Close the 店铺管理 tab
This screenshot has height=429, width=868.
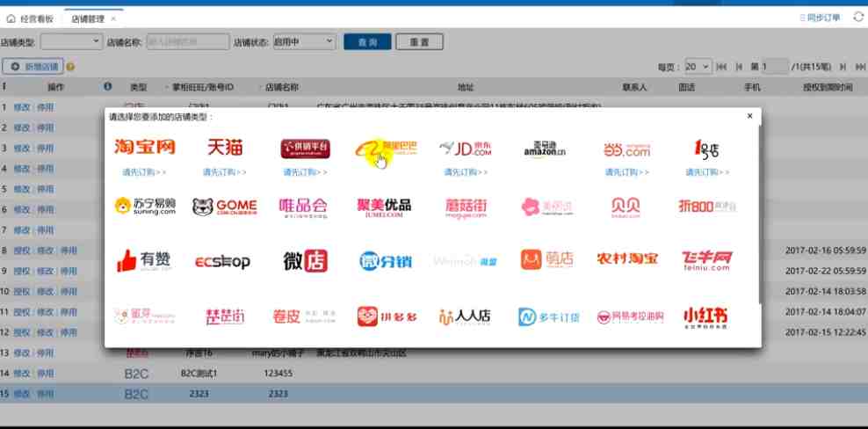point(113,18)
